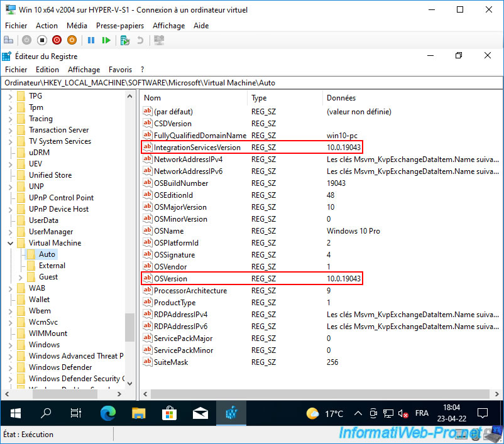Viewport: 504px width, 444px height.
Task: Open the notification center icon
Action: pyautogui.click(x=483, y=413)
